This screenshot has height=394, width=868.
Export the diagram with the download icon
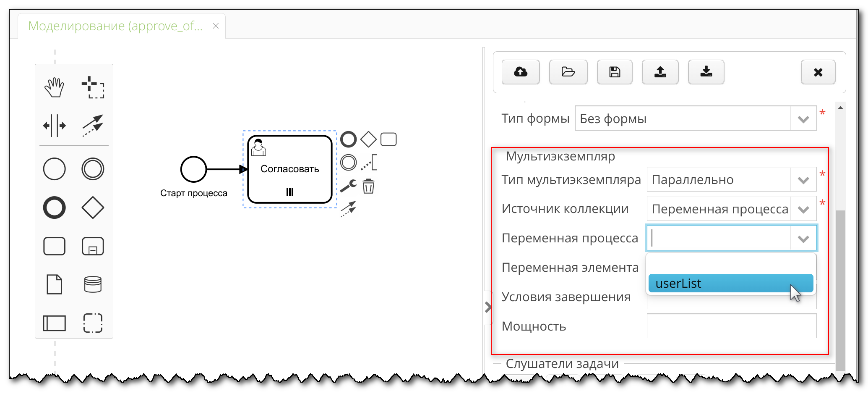pos(706,72)
